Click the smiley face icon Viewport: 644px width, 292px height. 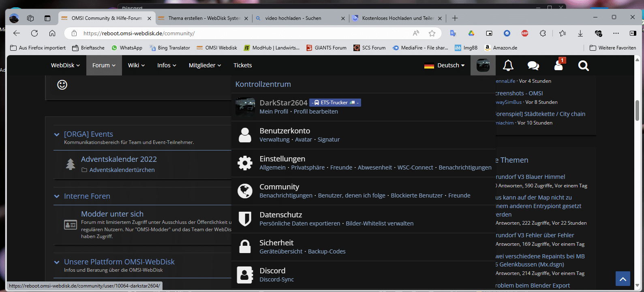click(x=62, y=85)
